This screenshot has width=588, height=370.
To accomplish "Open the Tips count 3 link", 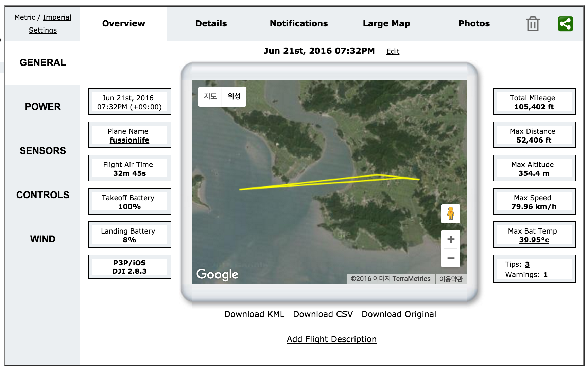I will click(527, 264).
